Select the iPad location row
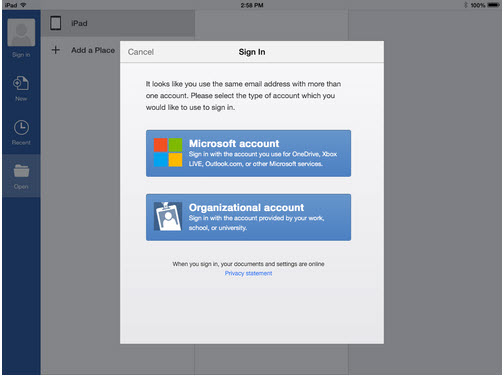 [x=118, y=23]
